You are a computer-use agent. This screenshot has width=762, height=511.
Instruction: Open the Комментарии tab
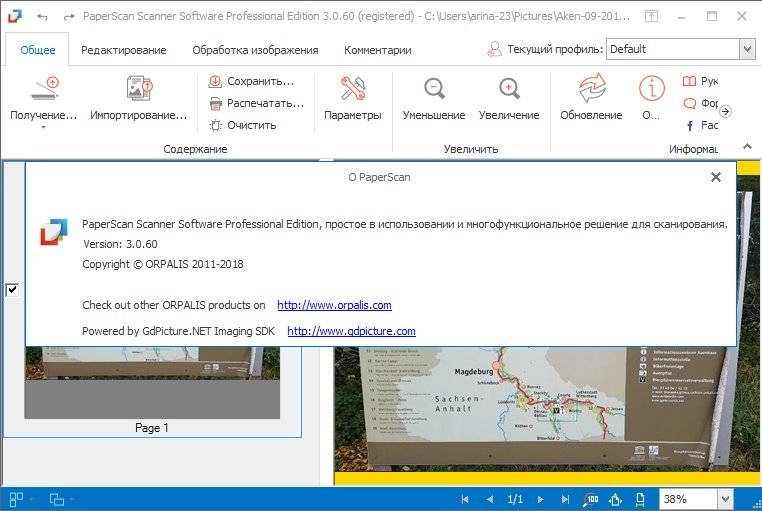[x=378, y=50]
